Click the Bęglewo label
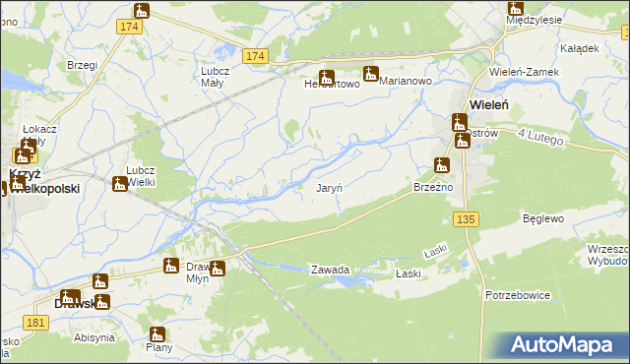This screenshot has height=364, width=630. (x=543, y=218)
